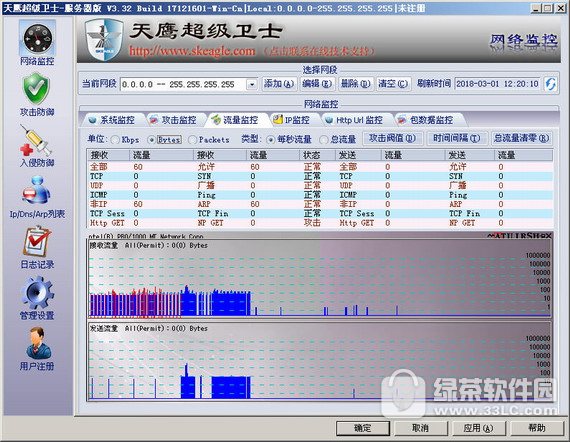
Task: Click the 攻击监控 tab icon
Action: point(154,120)
